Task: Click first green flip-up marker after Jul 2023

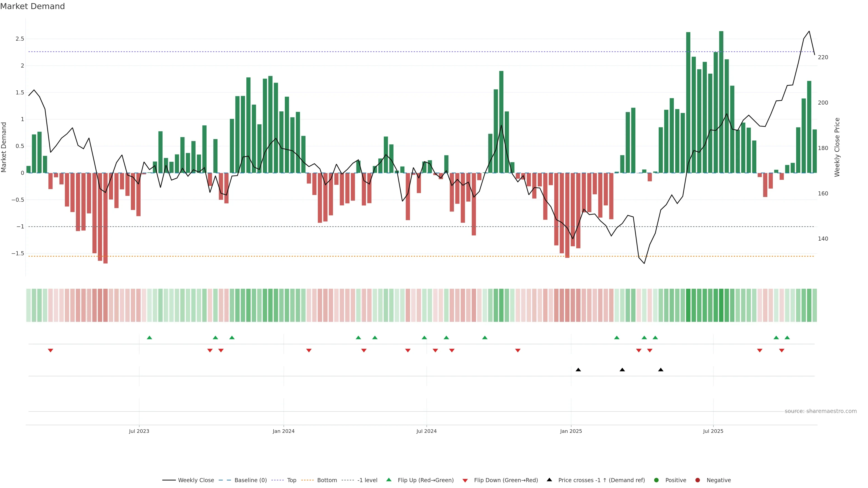Action: click(x=150, y=338)
